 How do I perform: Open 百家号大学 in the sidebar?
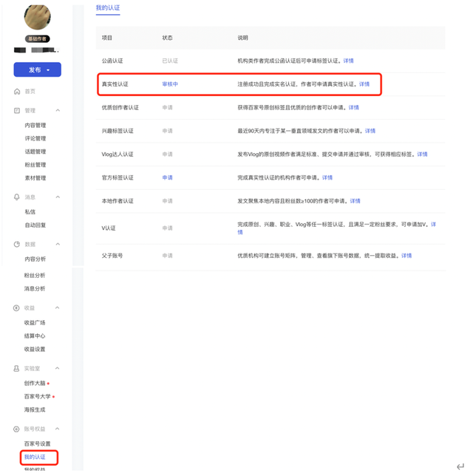(x=38, y=396)
